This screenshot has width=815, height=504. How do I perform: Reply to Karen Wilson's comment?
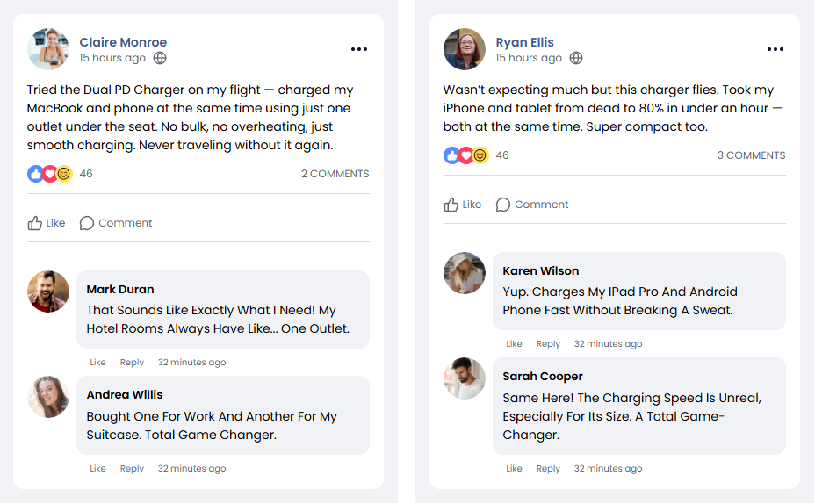[x=548, y=344]
